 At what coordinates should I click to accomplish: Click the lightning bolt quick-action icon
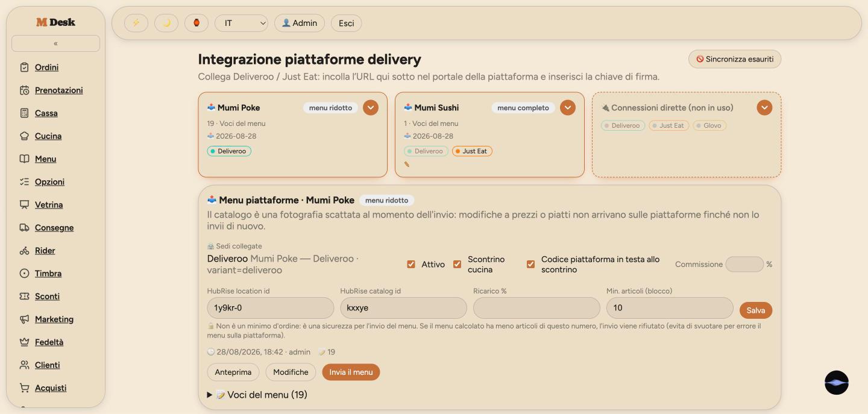tap(136, 23)
